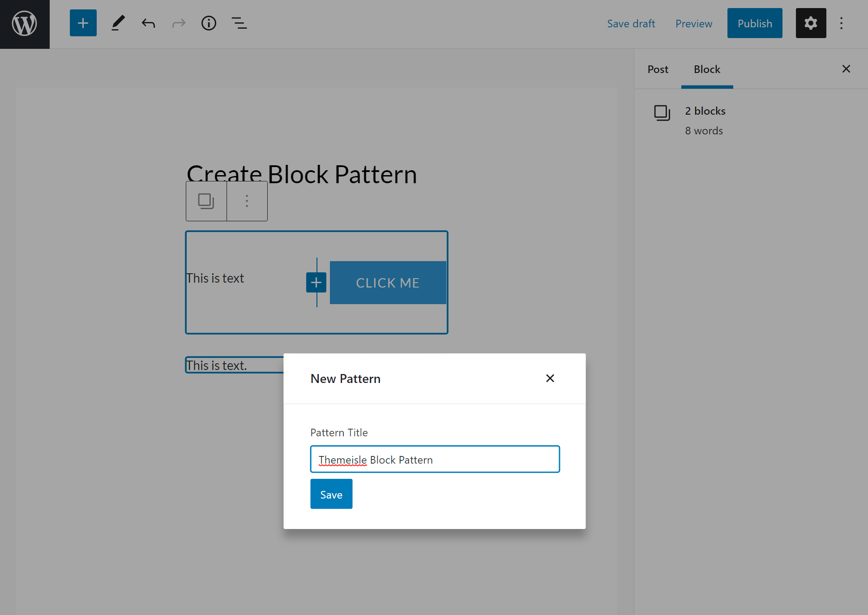Switch to the Block tab
Screen dimensions: 868x615
(706, 69)
